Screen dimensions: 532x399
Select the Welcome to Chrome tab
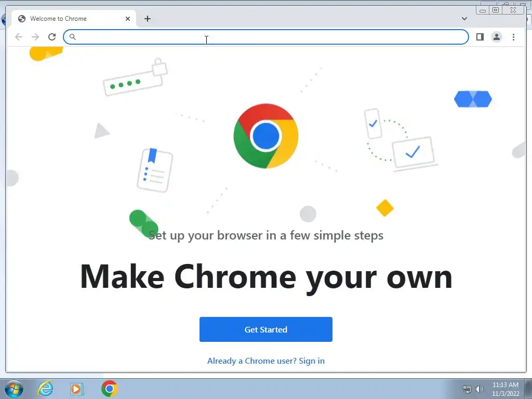74,19
